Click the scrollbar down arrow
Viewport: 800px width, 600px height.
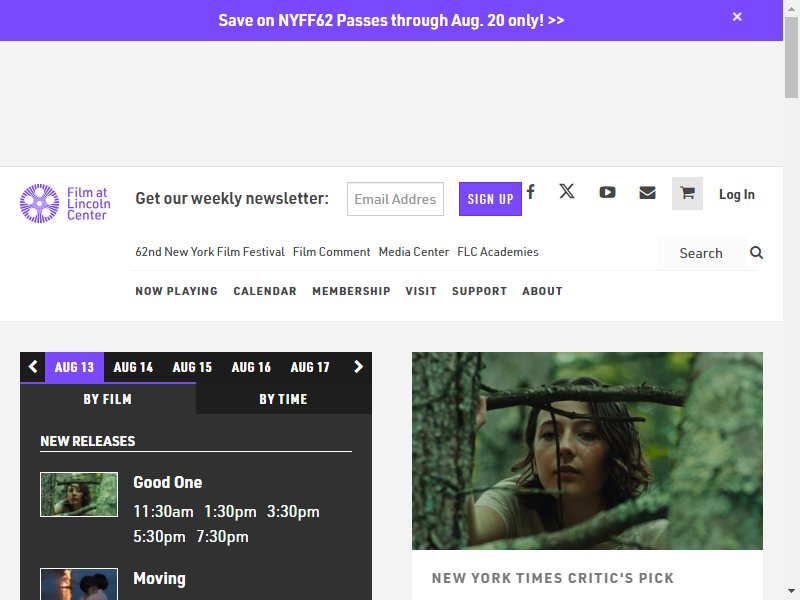[x=791, y=591]
